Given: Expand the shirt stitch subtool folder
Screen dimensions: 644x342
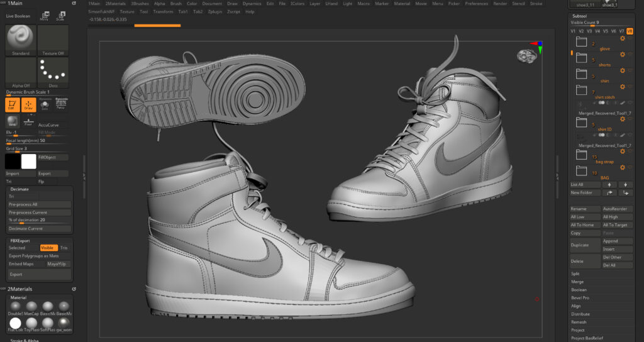Looking at the screenshot, I should pos(581,90).
